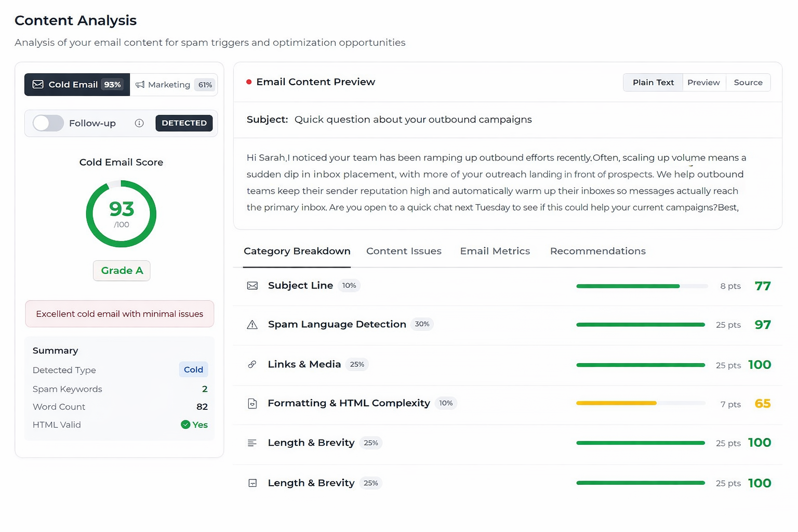This screenshot has height=532, width=798.
Task: Click the Excellent cold email message banner
Action: pos(119,314)
